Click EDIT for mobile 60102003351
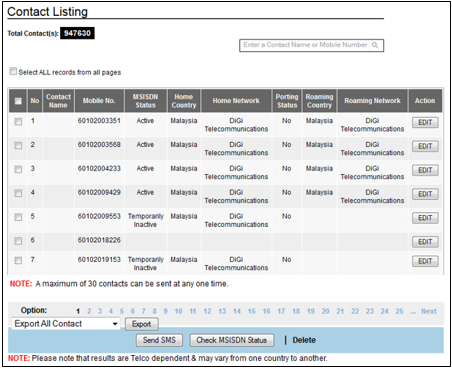Viewport: 452px width, 369px height. 425,122
